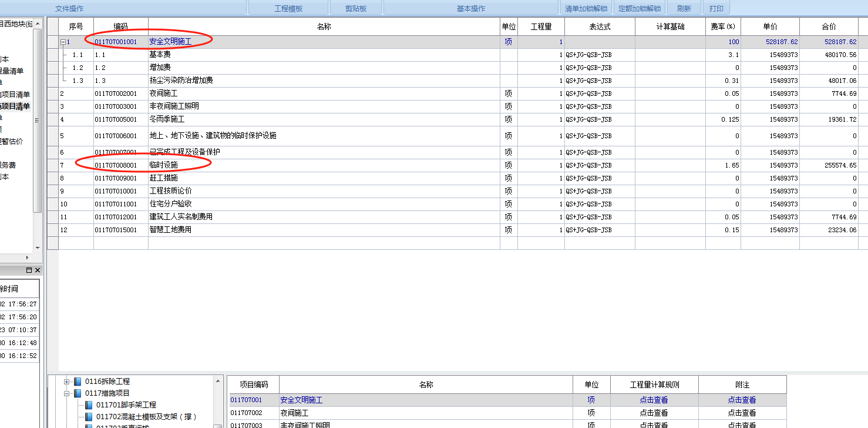Click the 011701脚手架工程 book icon
This screenshot has width=868, height=428.
tap(89, 405)
